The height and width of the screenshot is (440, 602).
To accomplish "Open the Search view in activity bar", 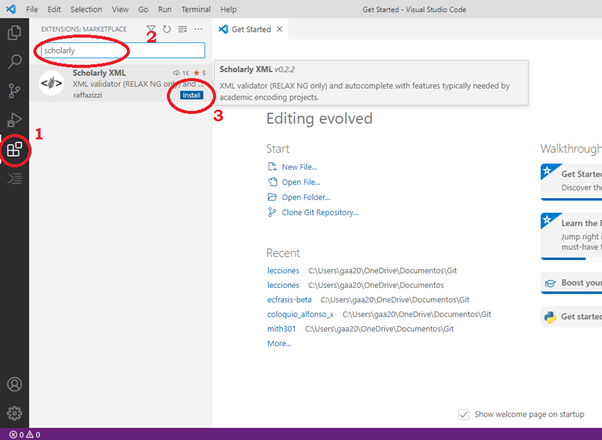I will click(14, 61).
